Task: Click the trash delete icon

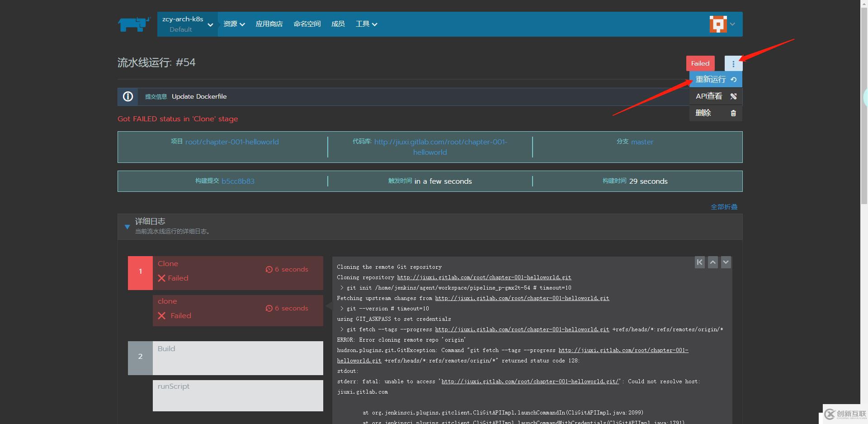Action: coord(733,113)
